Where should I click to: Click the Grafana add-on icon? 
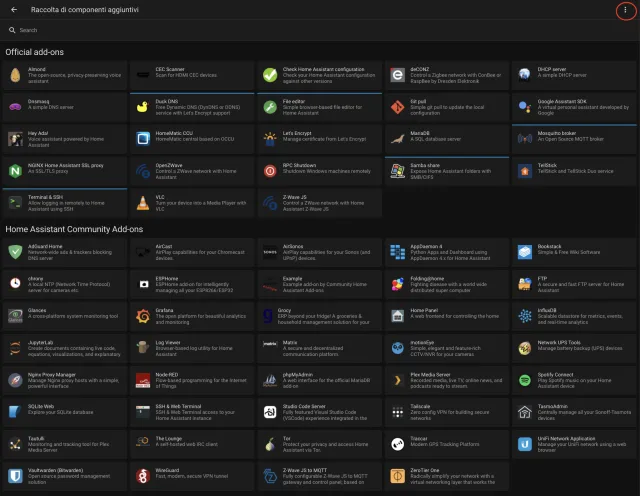pos(142,315)
